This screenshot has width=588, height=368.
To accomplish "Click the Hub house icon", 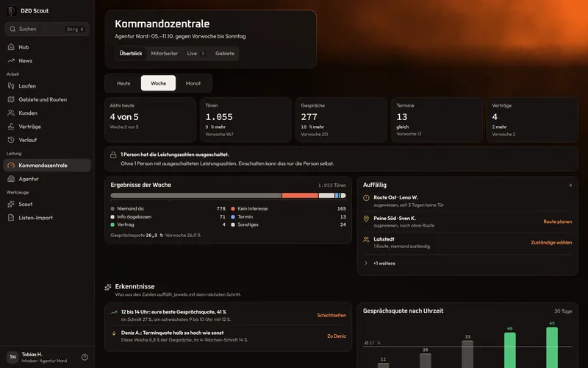I will point(11,47).
